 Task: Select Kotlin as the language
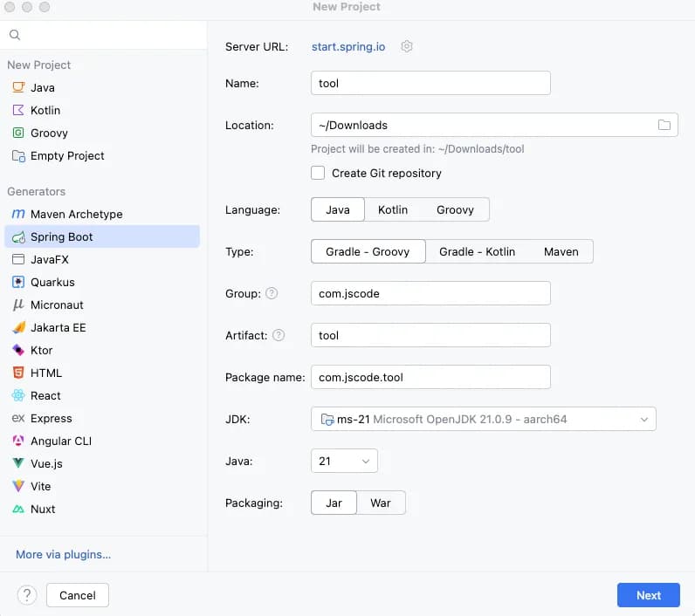393,209
